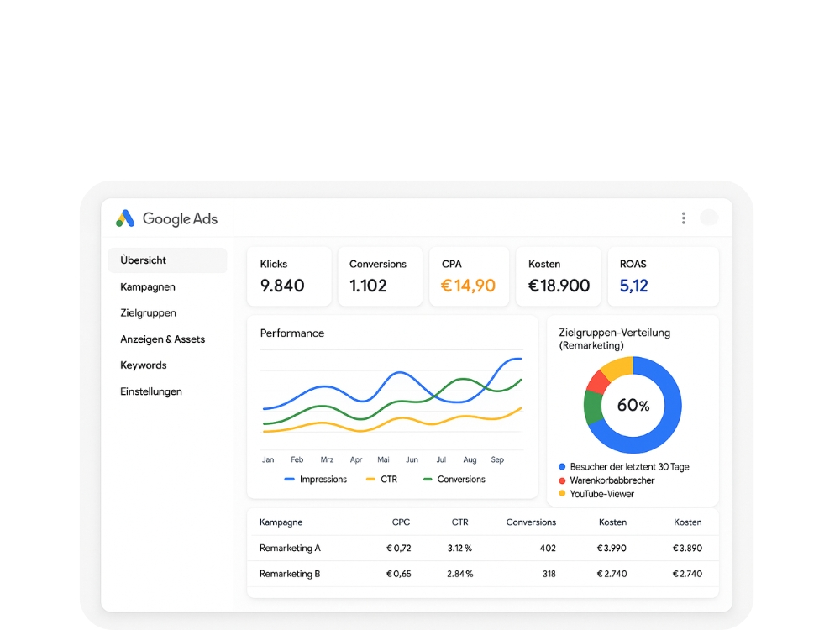Sort table by CPC column header
This screenshot has height=630, width=840.
(401, 522)
